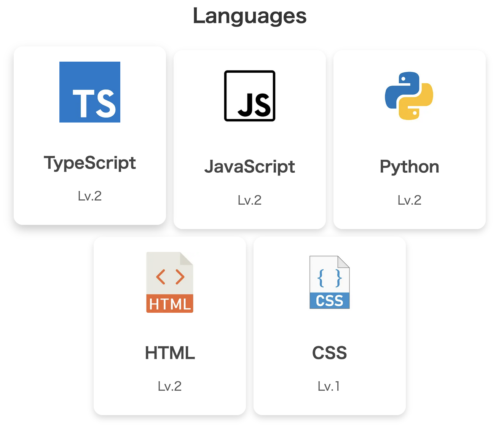The width and height of the screenshot is (504, 433).
Task: Select the TypeScript card title
Action: click(90, 163)
